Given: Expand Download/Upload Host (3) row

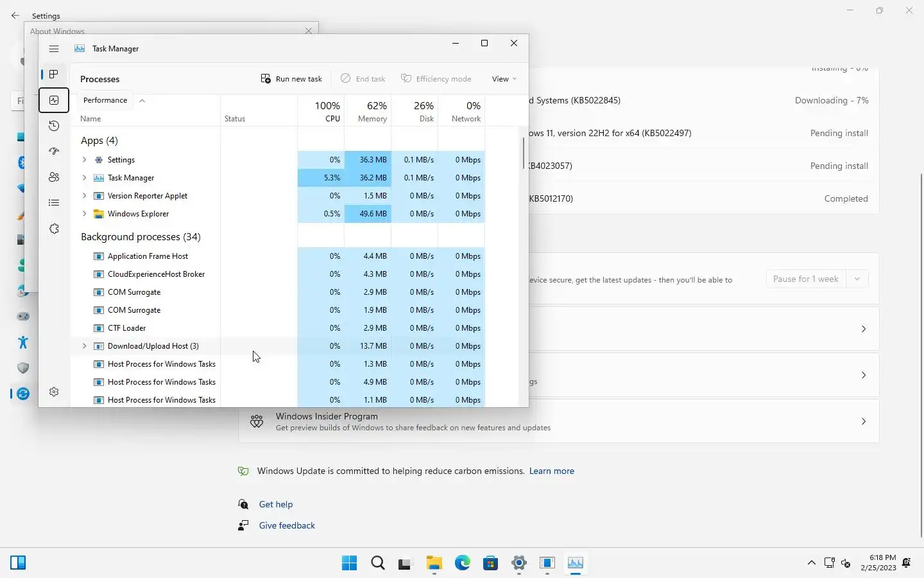Looking at the screenshot, I should tap(84, 346).
